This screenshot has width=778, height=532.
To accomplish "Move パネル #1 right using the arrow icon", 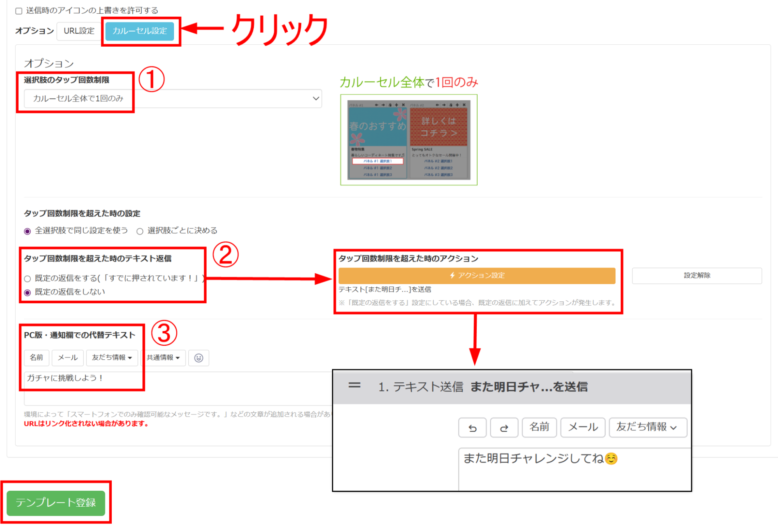I will (x=383, y=105).
